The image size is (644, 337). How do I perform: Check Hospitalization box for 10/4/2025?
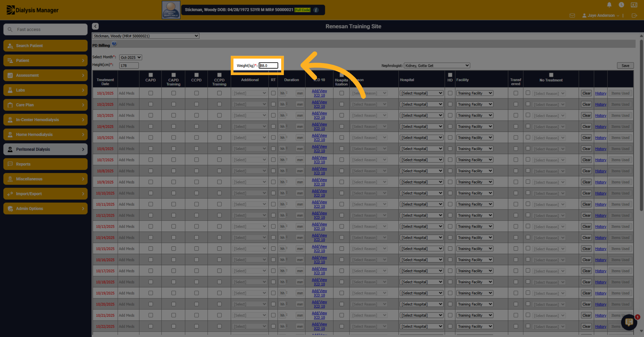pos(342,126)
